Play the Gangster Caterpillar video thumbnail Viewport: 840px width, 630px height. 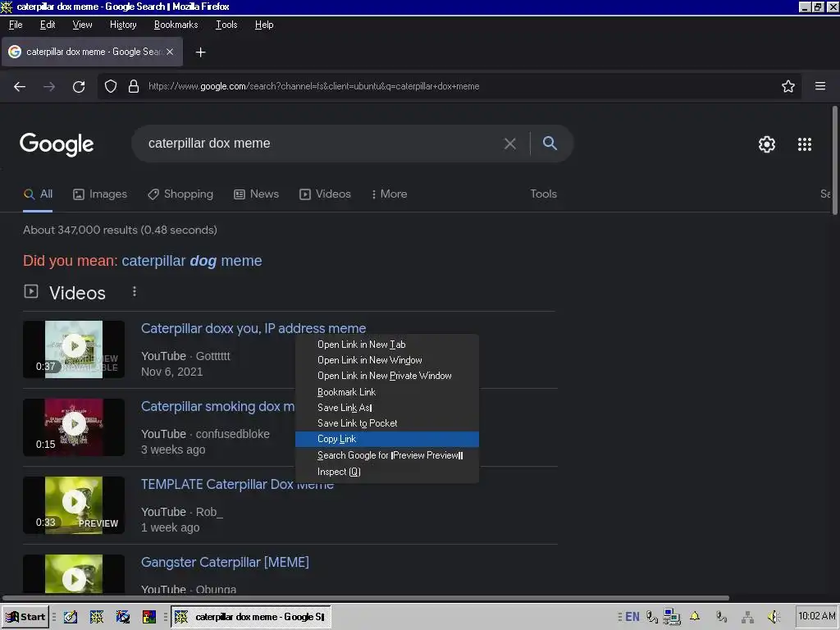74,573
